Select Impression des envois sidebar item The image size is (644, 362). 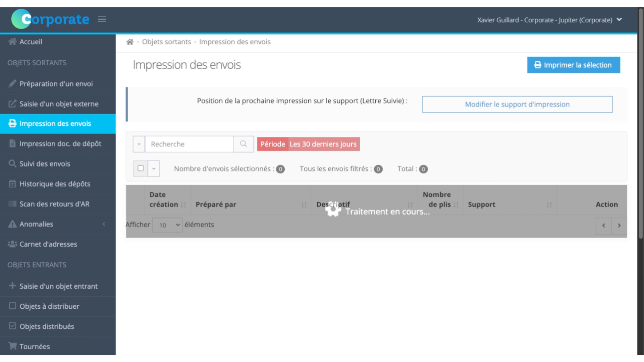(58, 124)
